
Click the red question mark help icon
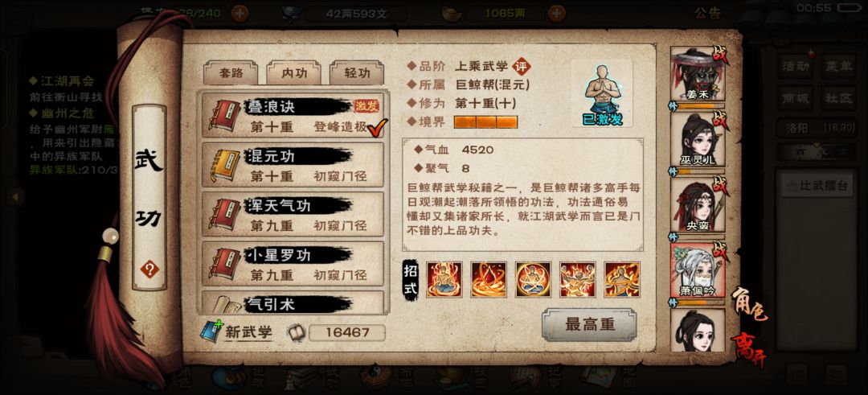pyautogui.click(x=149, y=270)
